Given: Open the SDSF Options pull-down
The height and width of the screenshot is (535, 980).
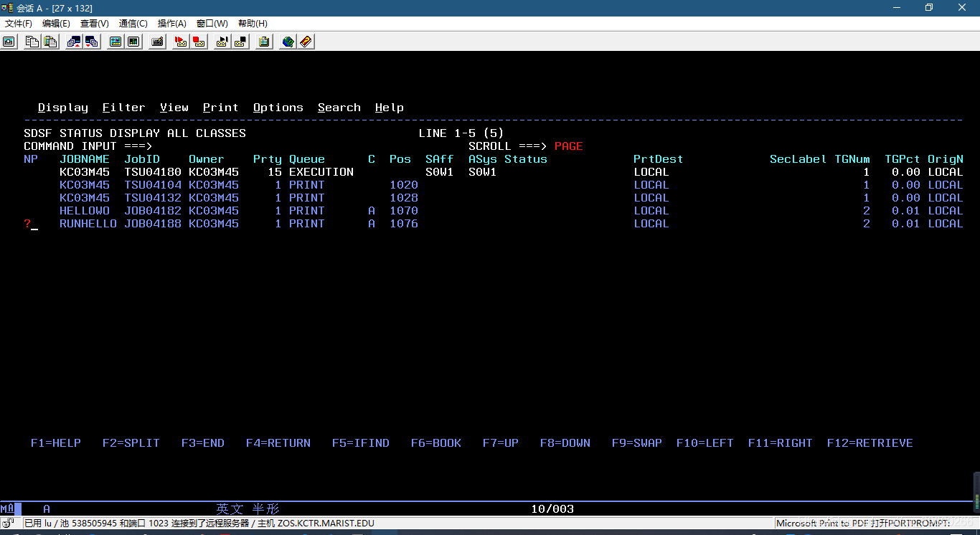Looking at the screenshot, I should pyautogui.click(x=278, y=108).
